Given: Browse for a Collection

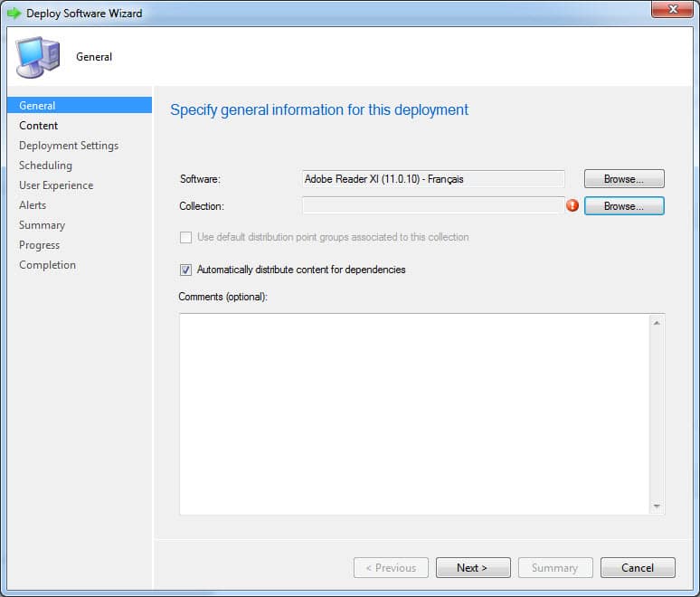Looking at the screenshot, I should [x=624, y=206].
